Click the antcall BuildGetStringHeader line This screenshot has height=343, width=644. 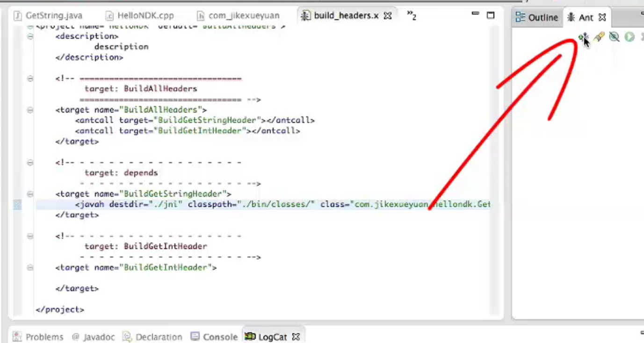coord(195,120)
